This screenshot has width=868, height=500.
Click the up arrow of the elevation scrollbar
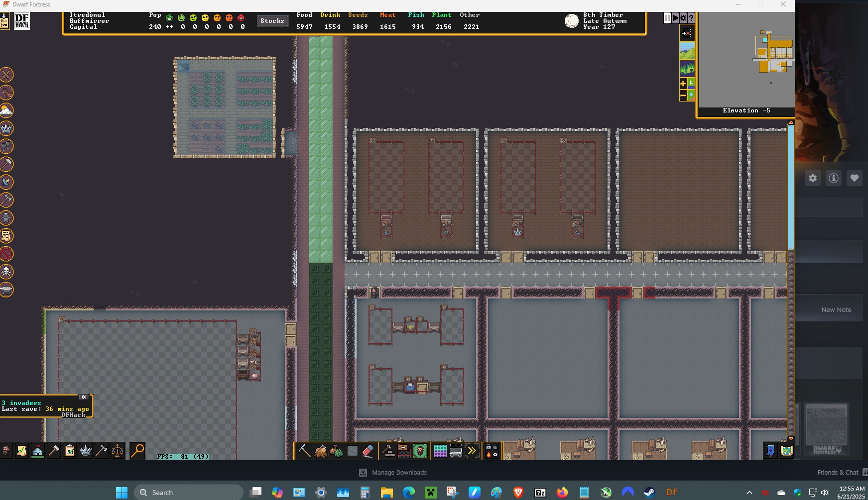point(791,122)
